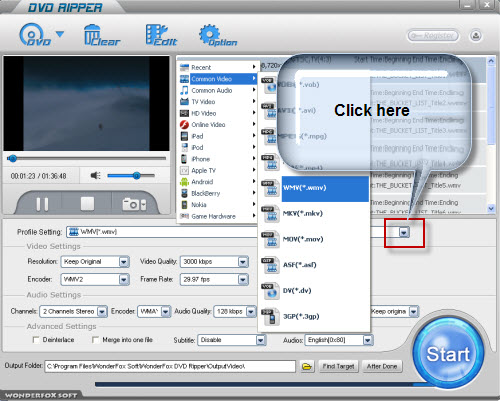Stop the video preview
Viewport: 500px width, 401px height.
(x=87, y=204)
